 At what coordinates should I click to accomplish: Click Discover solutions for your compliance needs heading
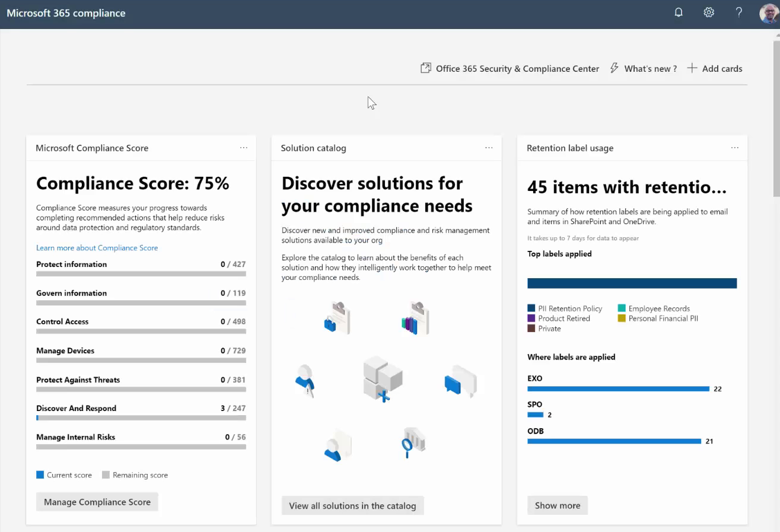pyautogui.click(x=377, y=195)
